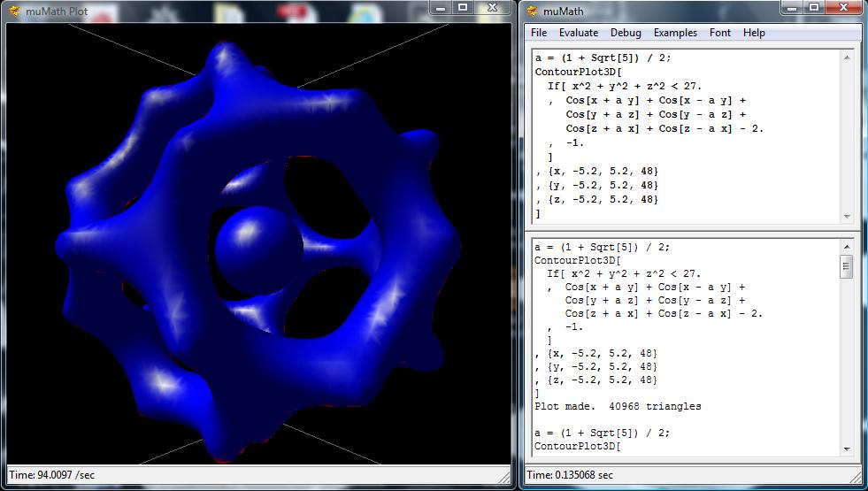The image size is (868, 491).
Task: Click the central sphere in the plot
Action: pyautogui.click(x=259, y=250)
